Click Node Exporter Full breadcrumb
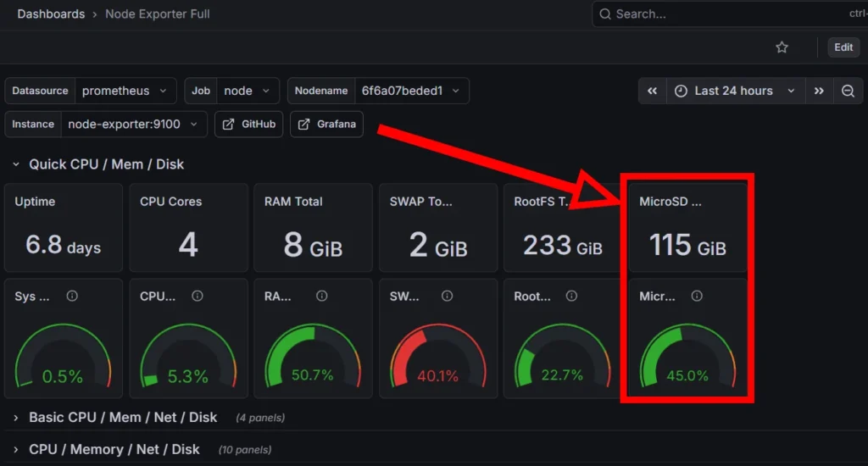This screenshot has height=466, width=868. coord(157,14)
